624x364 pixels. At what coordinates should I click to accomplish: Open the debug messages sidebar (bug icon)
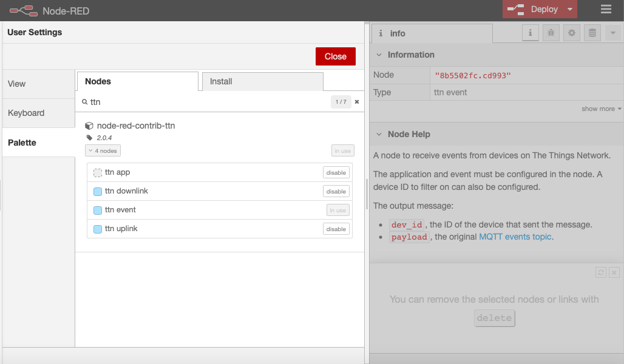point(551,33)
